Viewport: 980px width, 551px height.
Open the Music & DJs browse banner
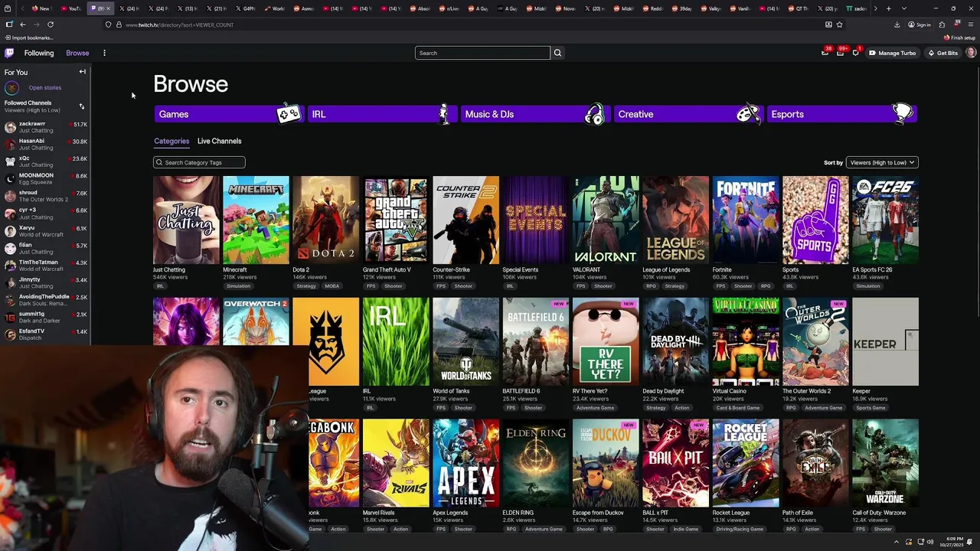click(535, 114)
